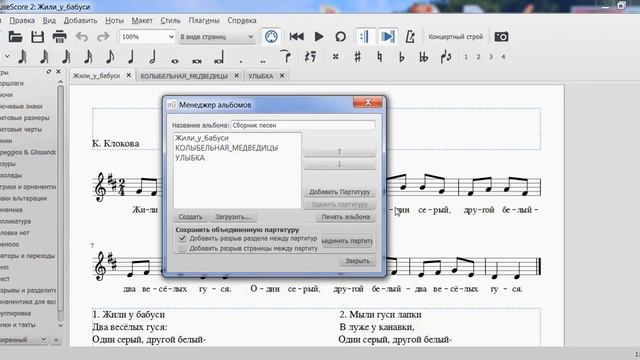Screen dimensions: 640x360
Task: Open the note input mode dropdown arrow
Action: pos(7,57)
